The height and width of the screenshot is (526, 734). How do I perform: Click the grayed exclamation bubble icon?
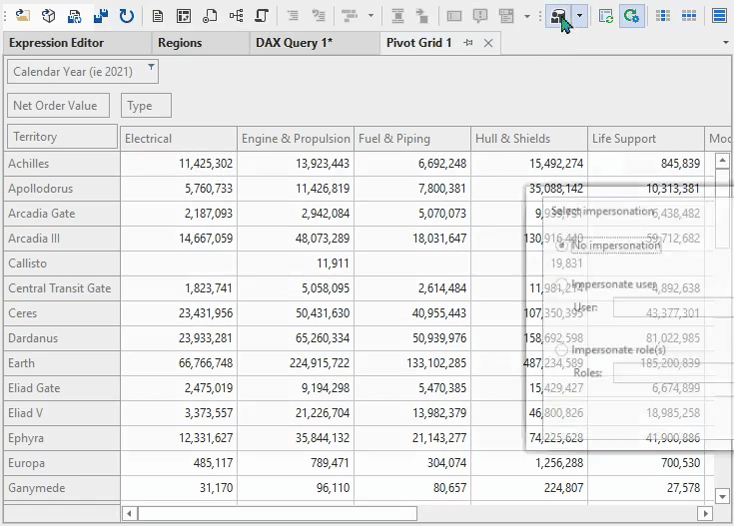coord(480,16)
